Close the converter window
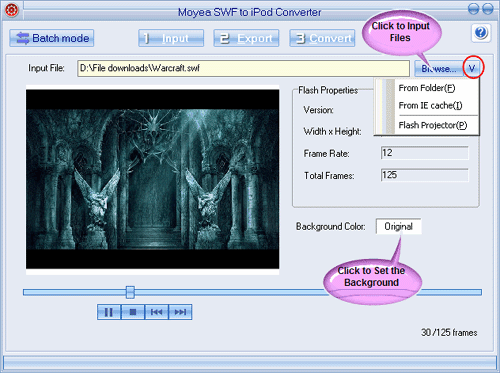This screenshot has width=500, height=373. click(x=488, y=9)
